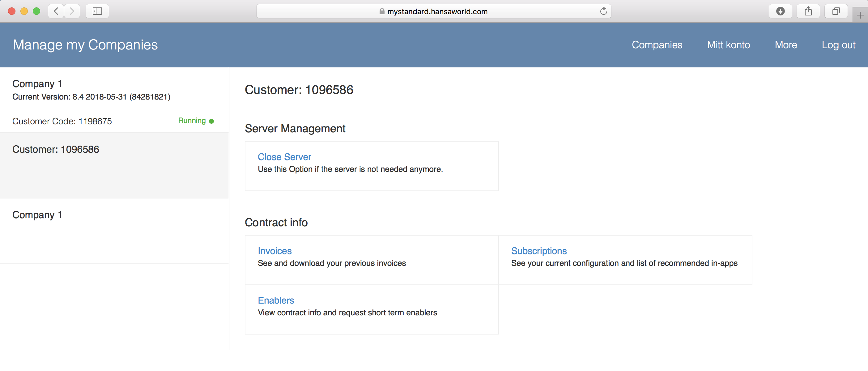Click the lock icon in address bar
The image size is (868, 371).
[x=382, y=11]
